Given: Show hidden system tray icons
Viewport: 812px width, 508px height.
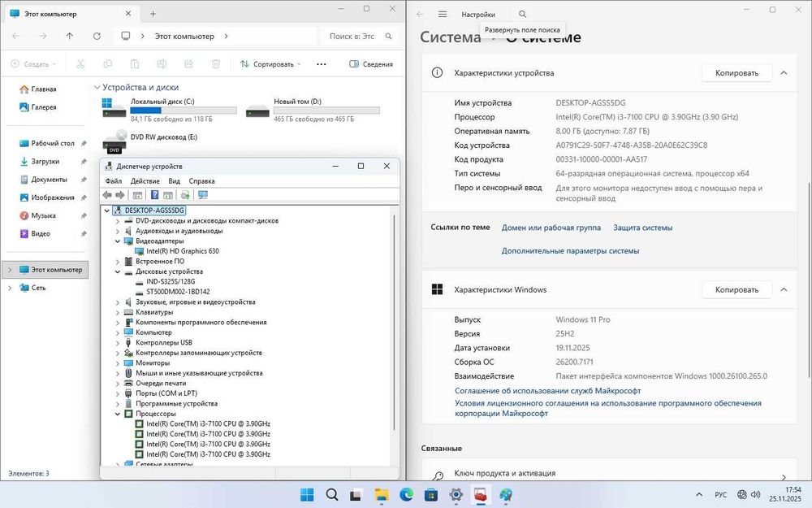Looking at the screenshot, I should click(699, 494).
